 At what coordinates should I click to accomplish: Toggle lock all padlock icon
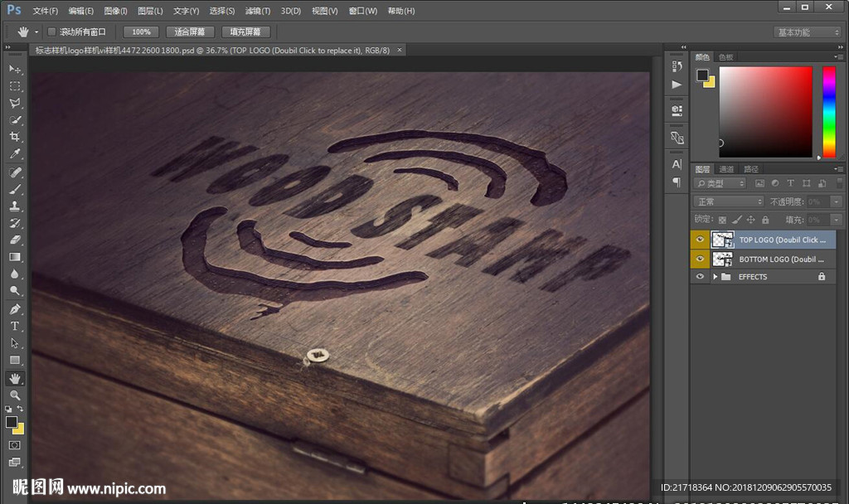pos(765,220)
